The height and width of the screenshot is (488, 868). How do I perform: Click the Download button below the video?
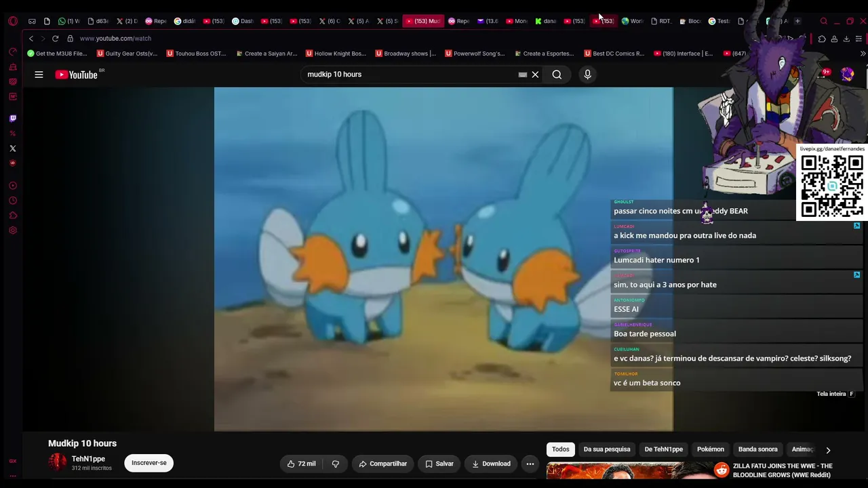click(x=491, y=464)
